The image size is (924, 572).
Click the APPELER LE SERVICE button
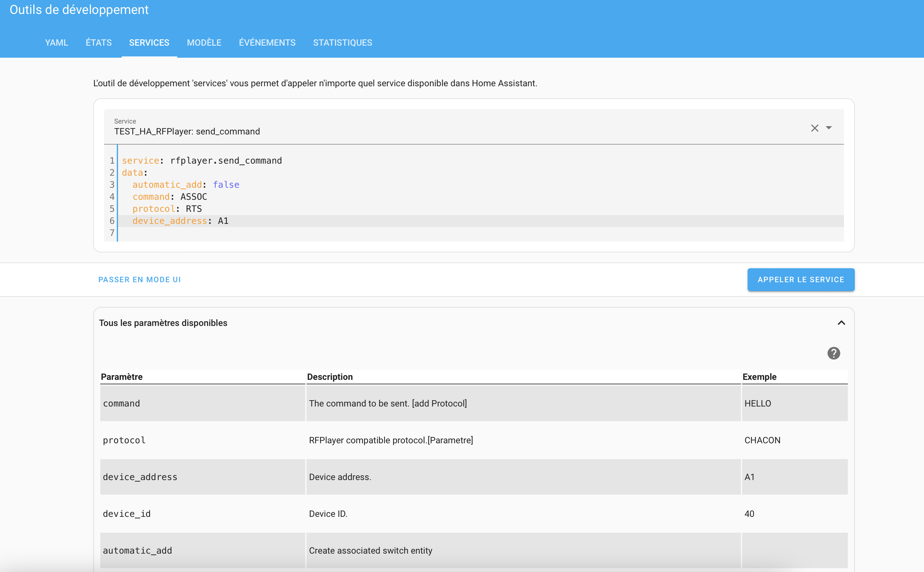tap(801, 280)
